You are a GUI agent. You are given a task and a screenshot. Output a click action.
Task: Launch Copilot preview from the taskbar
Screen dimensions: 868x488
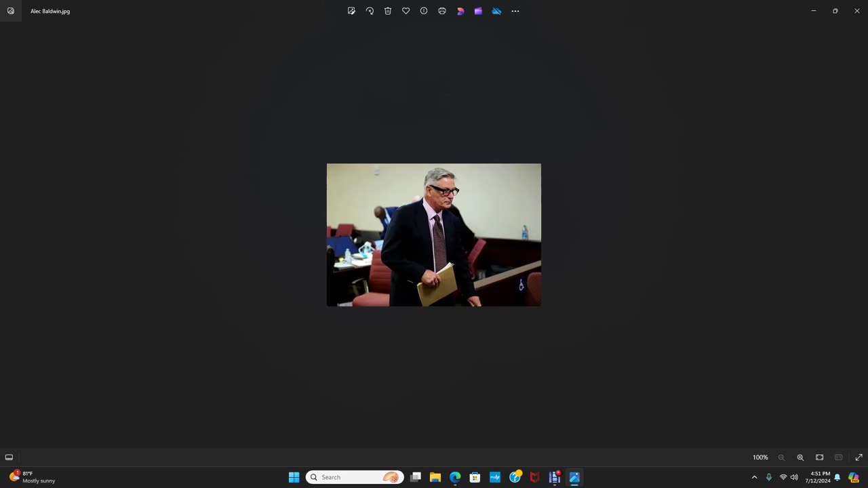tap(854, 477)
